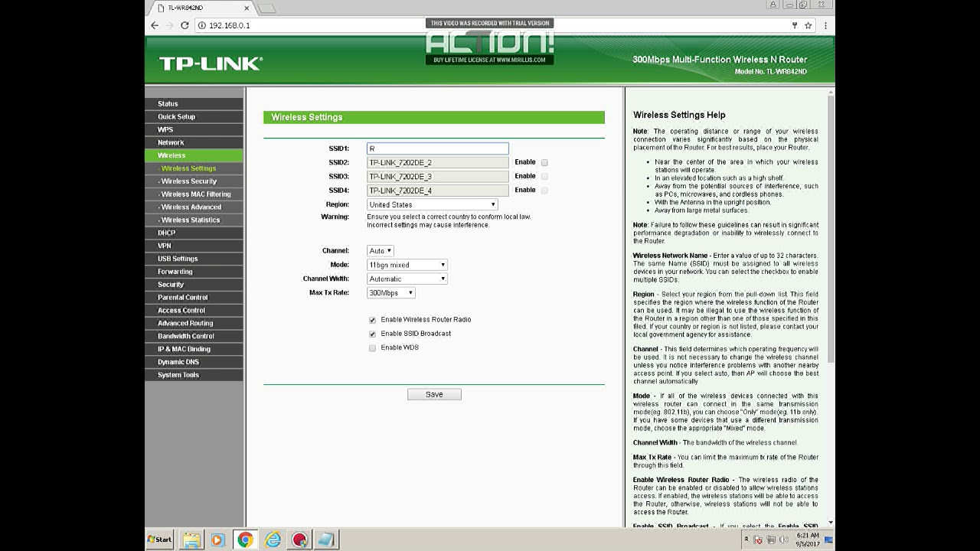Open Wireless Advanced submenu
980x551 pixels.
[194, 207]
